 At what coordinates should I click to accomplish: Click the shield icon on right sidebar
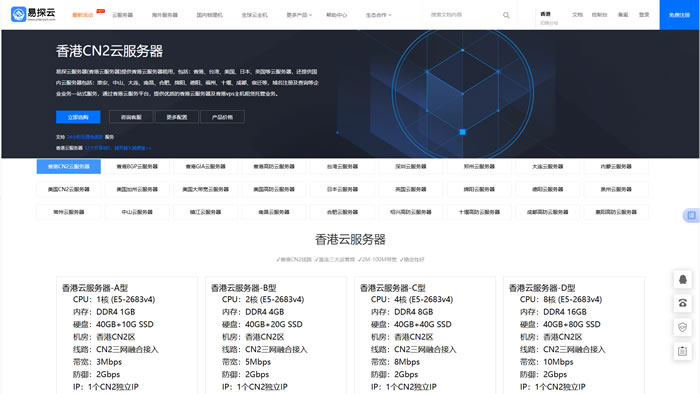(683, 328)
